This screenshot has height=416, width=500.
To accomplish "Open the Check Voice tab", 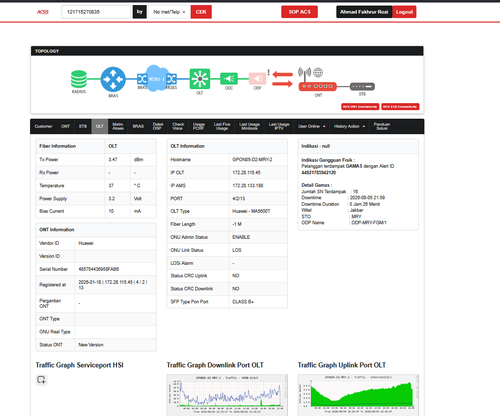I will [178, 126].
